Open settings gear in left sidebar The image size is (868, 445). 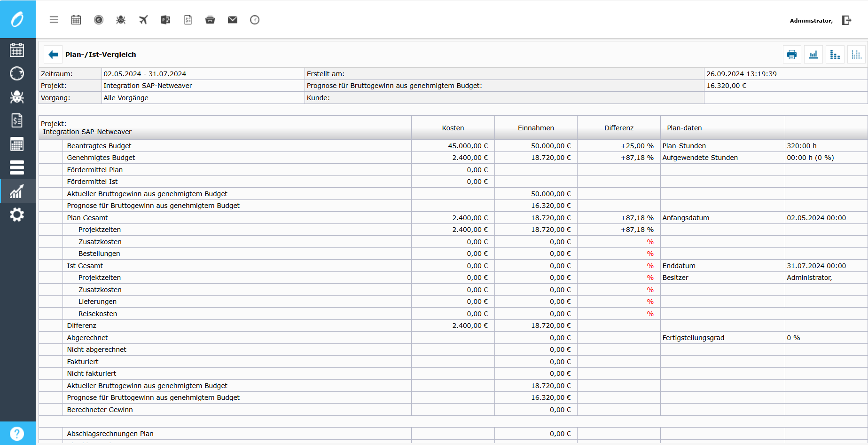pyautogui.click(x=17, y=215)
